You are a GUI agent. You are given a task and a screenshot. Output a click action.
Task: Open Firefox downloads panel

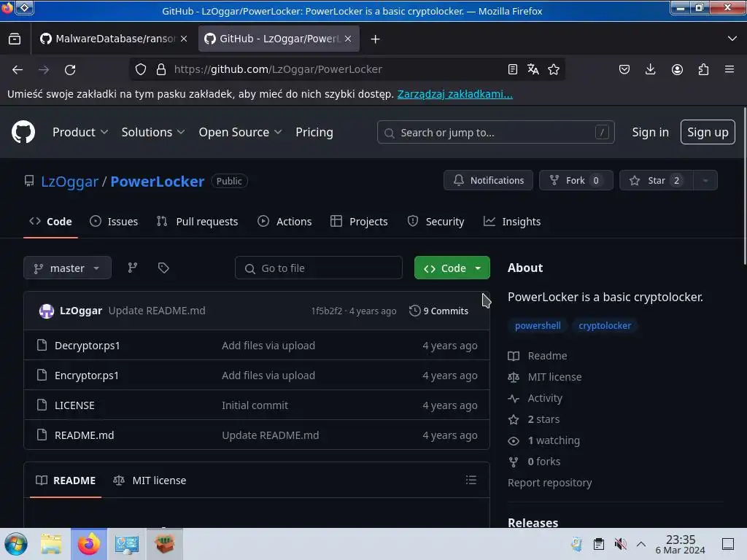pos(650,69)
